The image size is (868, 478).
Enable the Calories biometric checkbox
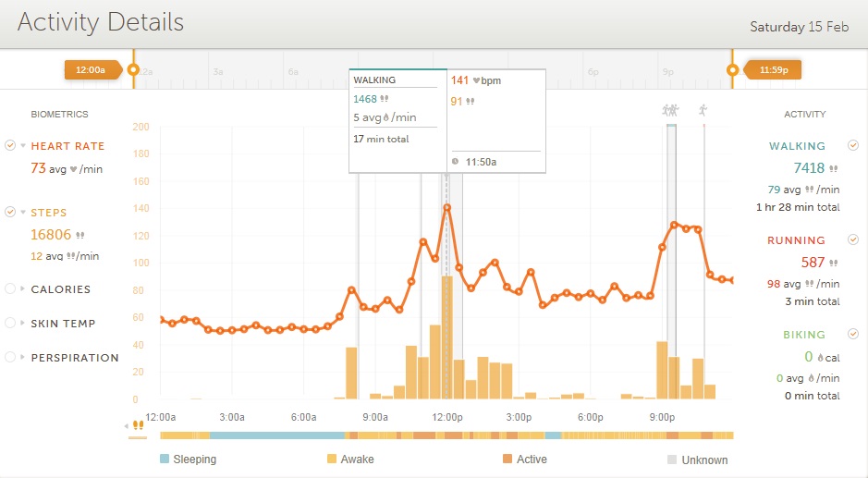(10, 288)
